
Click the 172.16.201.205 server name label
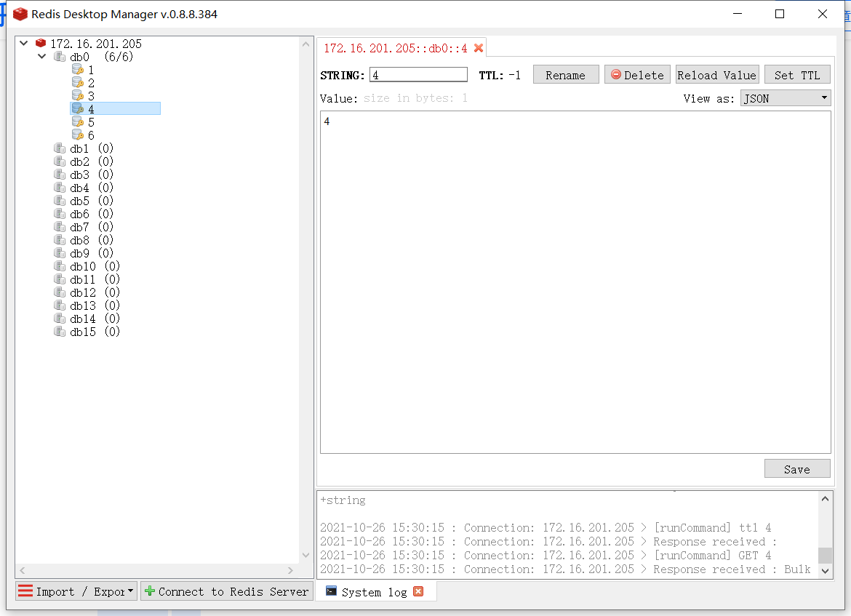96,44
